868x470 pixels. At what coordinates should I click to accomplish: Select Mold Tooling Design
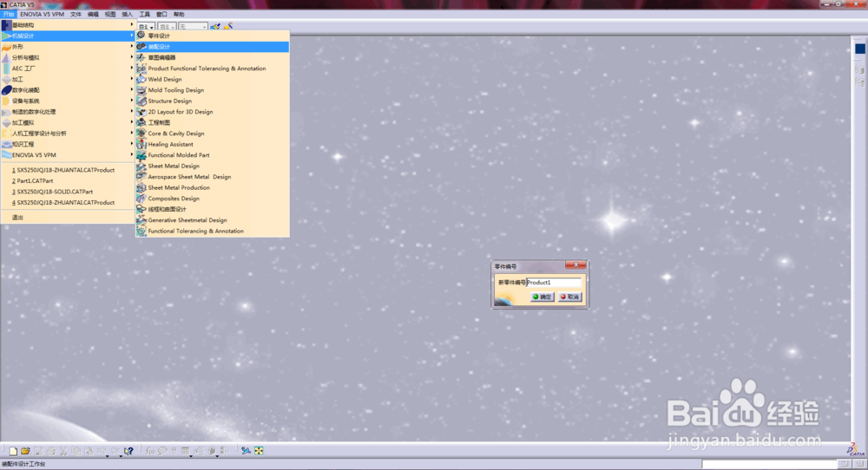pos(213,90)
